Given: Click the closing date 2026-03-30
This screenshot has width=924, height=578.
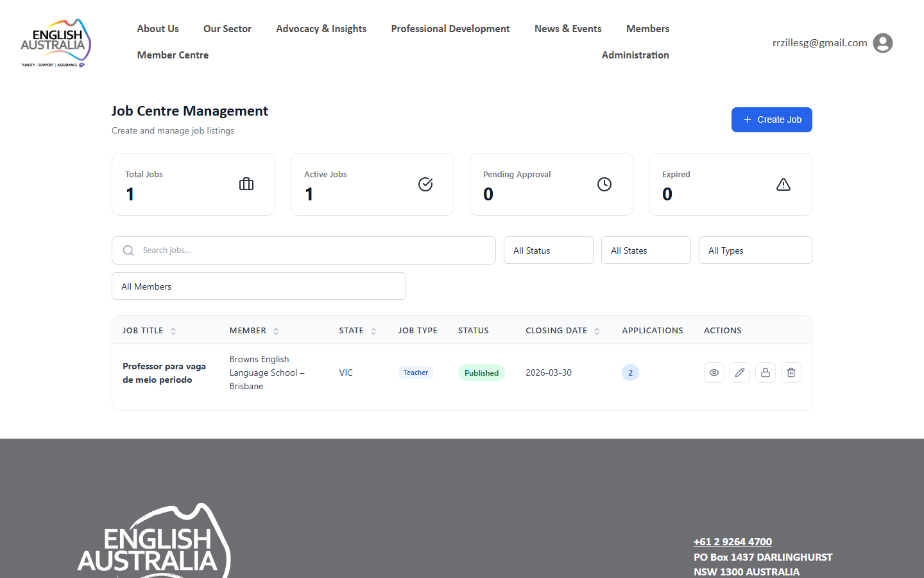Looking at the screenshot, I should click(x=549, y=372).
